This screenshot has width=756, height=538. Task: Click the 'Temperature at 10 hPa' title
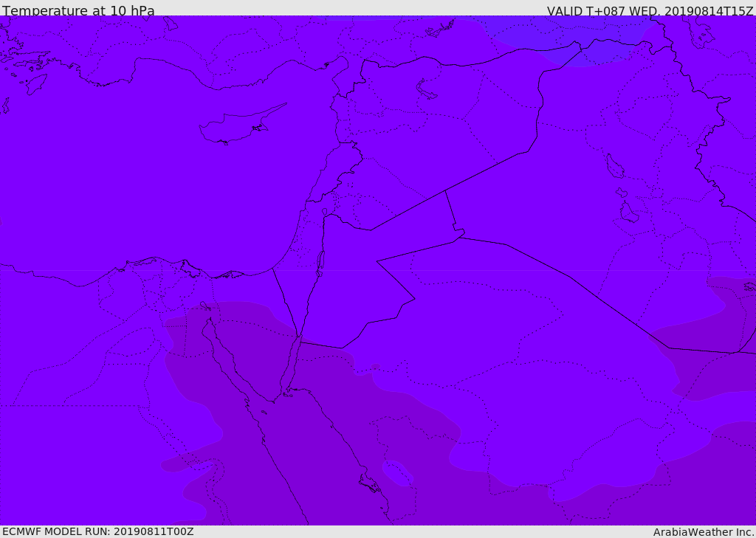tap(78, 10)
